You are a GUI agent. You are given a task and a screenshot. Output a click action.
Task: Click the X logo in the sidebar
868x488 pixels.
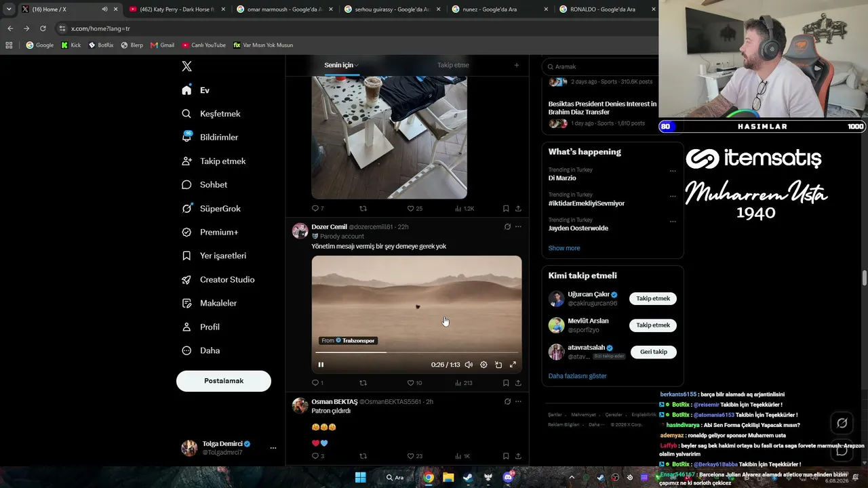click(x=186, y=66)
